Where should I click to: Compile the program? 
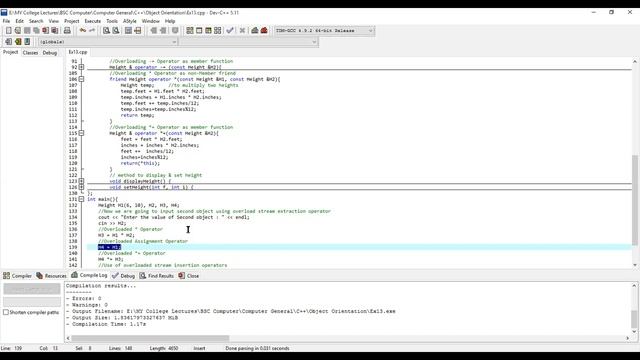[190, 31]
